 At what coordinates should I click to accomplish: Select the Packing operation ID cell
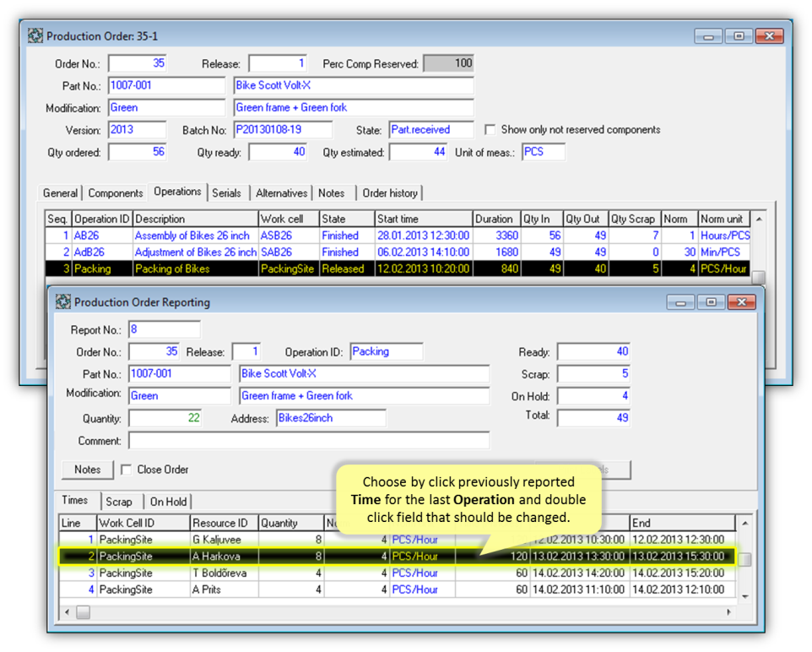coord(102,269)
